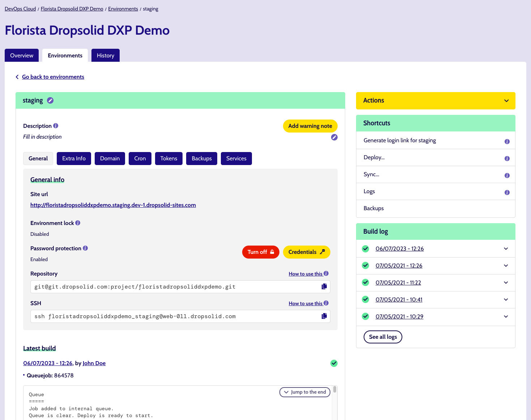Click Generate login link for staging
Image resolution: width=531 pixels, height=420 pixels.
[x=399, y=140]
